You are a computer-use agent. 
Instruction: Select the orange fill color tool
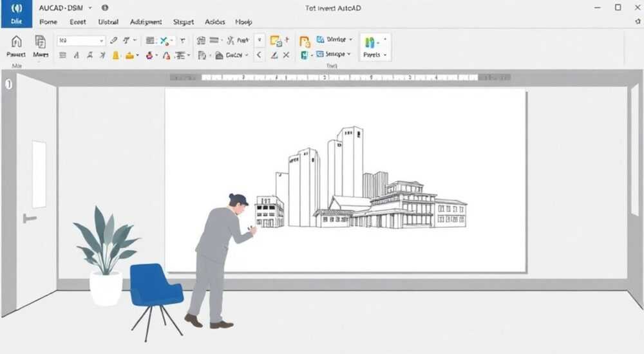130,55
